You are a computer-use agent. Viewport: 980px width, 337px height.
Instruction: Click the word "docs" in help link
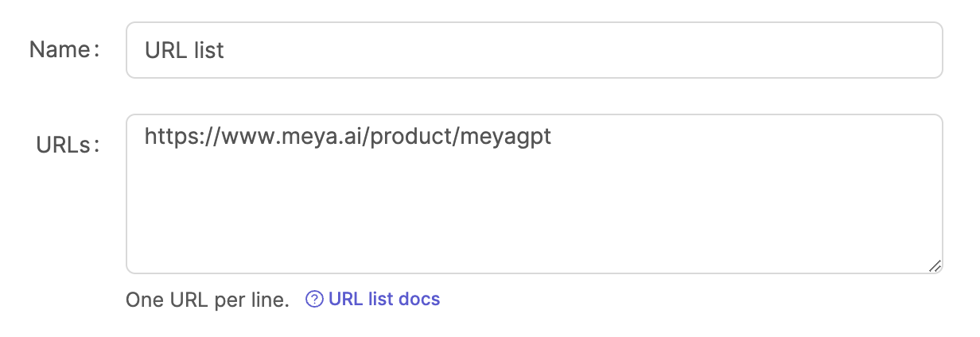(420, 300)
